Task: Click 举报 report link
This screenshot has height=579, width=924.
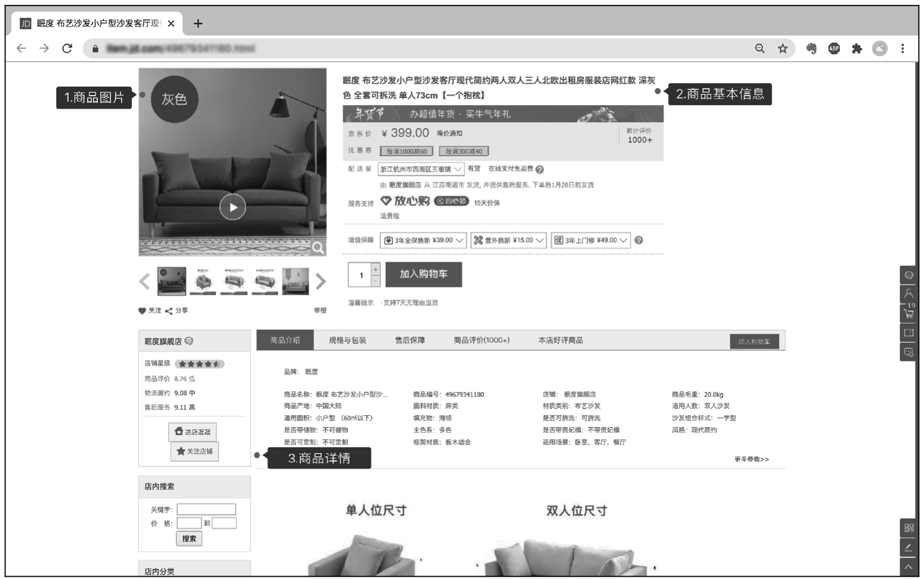Action: [x=320, y=311]
